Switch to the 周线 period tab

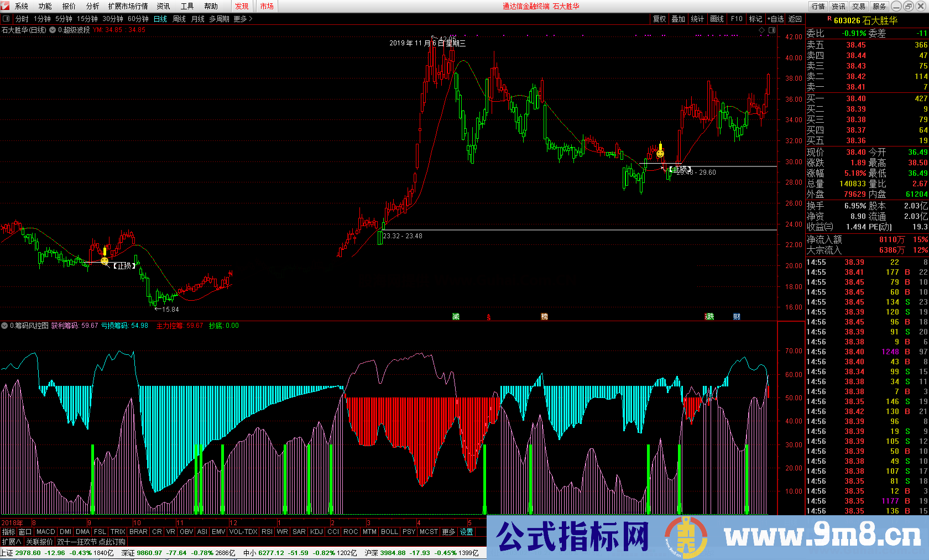pos(179,19)
